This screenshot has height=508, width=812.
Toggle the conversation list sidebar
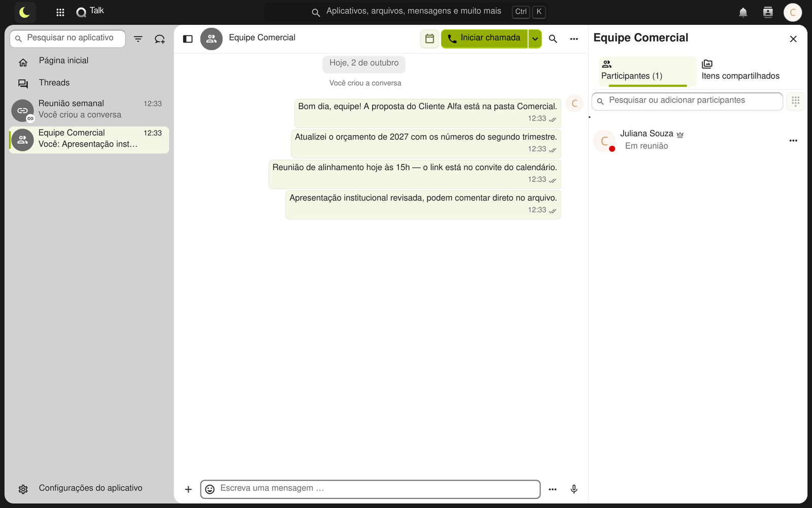click(188, 39)
